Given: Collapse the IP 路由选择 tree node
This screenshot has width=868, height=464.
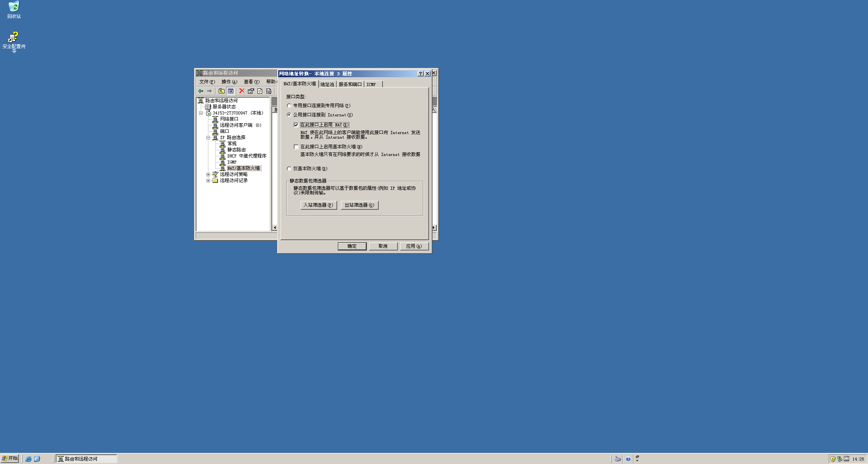Looking at the screenshot, I should (208, 138).
